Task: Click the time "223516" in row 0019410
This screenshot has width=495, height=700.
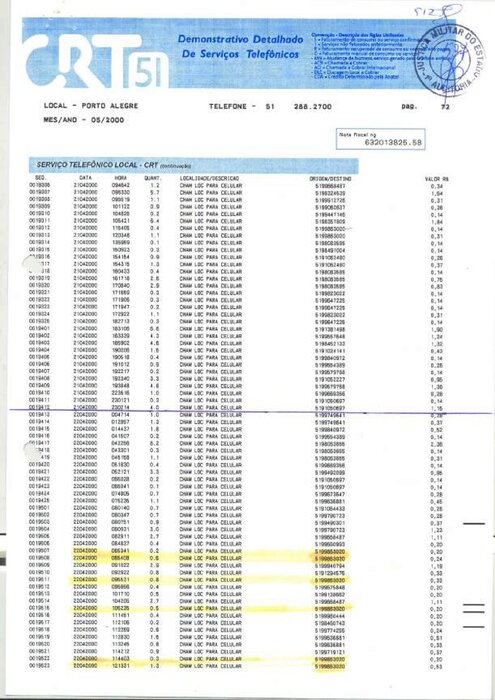Action: pos(121,393)
